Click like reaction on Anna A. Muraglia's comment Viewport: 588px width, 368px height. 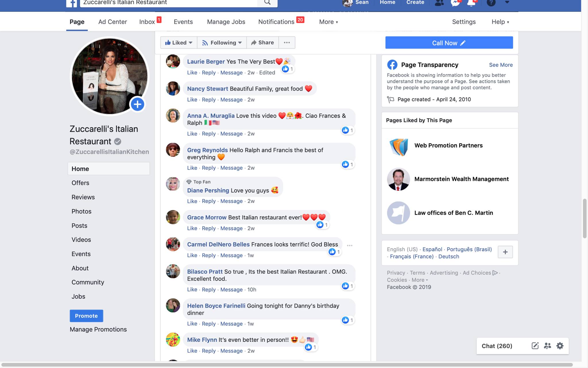click(347, 130)
